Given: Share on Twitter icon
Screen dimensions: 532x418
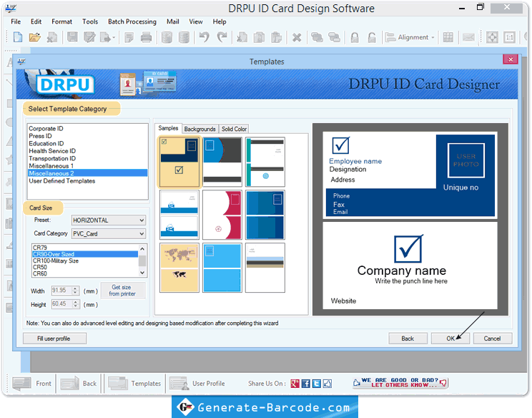Looking at the screenshot, I should [316, 384].
